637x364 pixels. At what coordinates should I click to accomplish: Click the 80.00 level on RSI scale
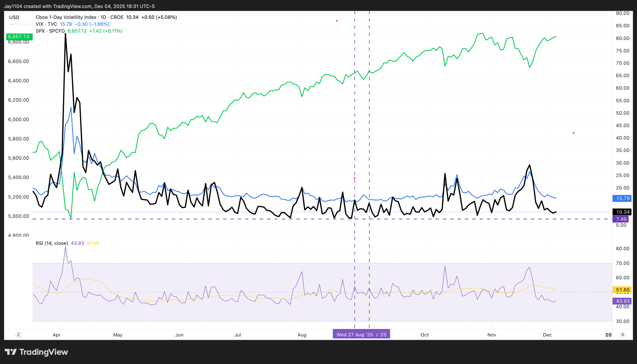point(622,248)
